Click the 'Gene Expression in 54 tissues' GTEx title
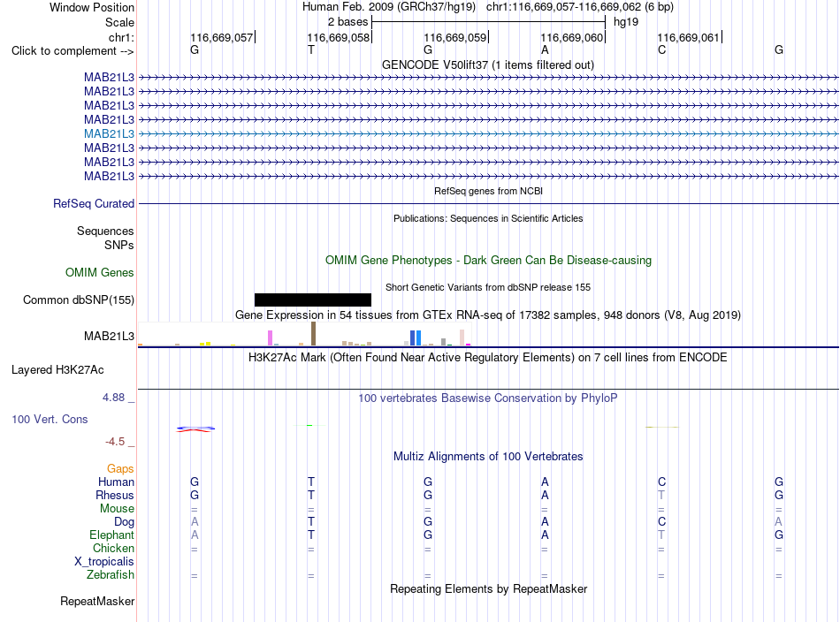840x622 pixels. point(488,315)
